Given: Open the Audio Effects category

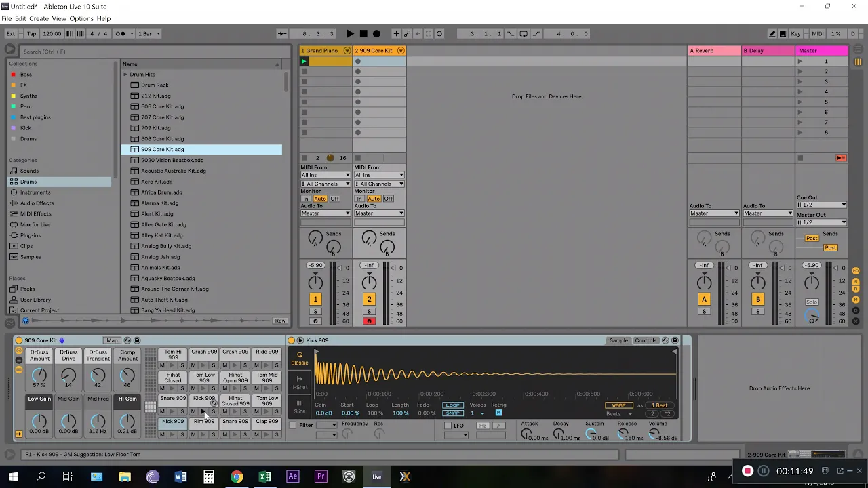Looking at the screenshot, I should click(x=37, y=203).
